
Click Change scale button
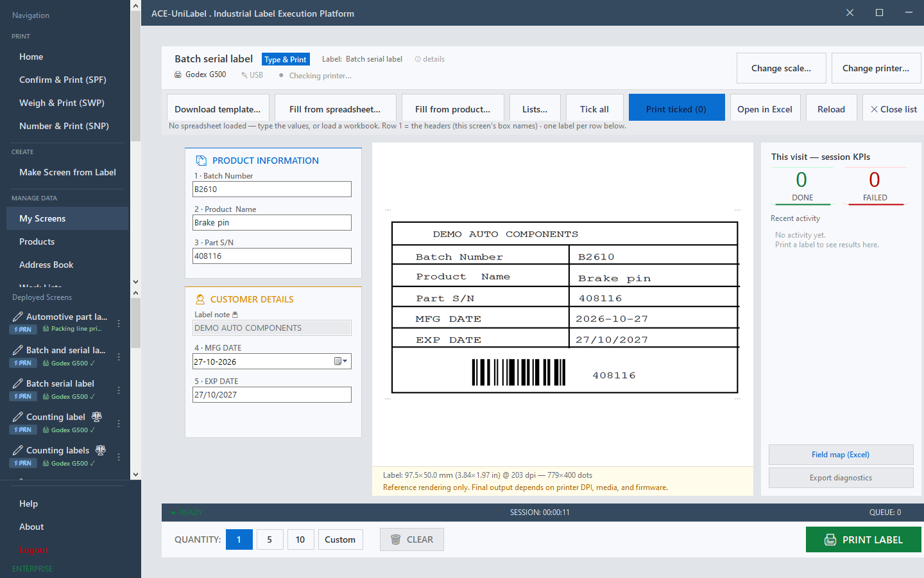pos(781,68)
